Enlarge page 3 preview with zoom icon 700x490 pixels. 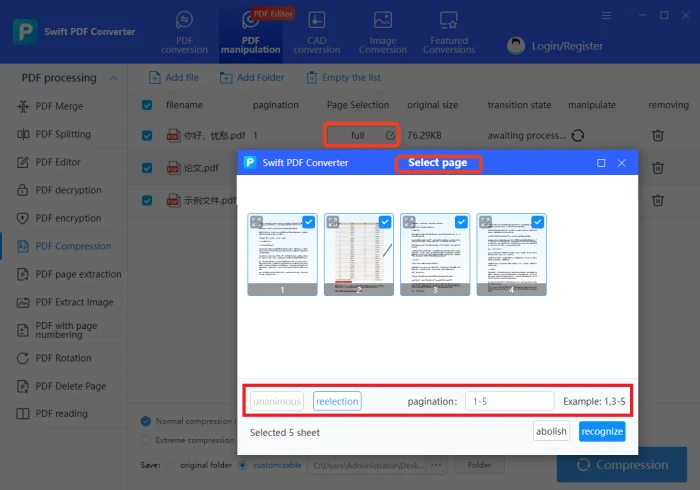[409, 222]
